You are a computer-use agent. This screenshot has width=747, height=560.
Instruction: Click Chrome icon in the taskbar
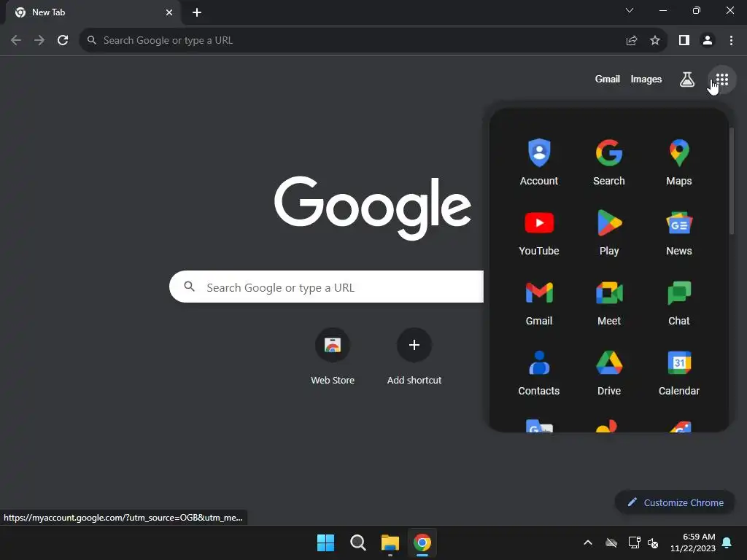click(422, 542)
